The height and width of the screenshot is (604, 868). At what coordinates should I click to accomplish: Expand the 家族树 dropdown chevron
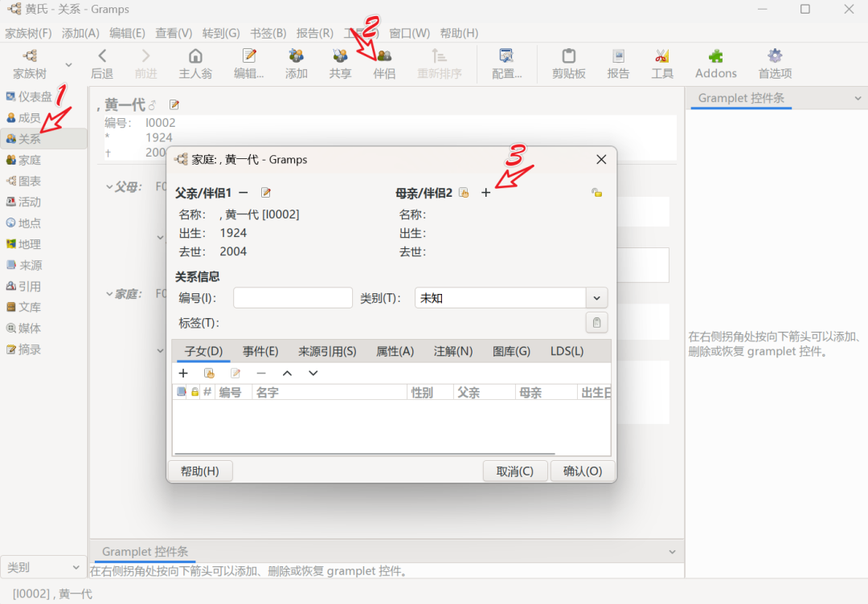pyautogui.click(x=68, y=63)
